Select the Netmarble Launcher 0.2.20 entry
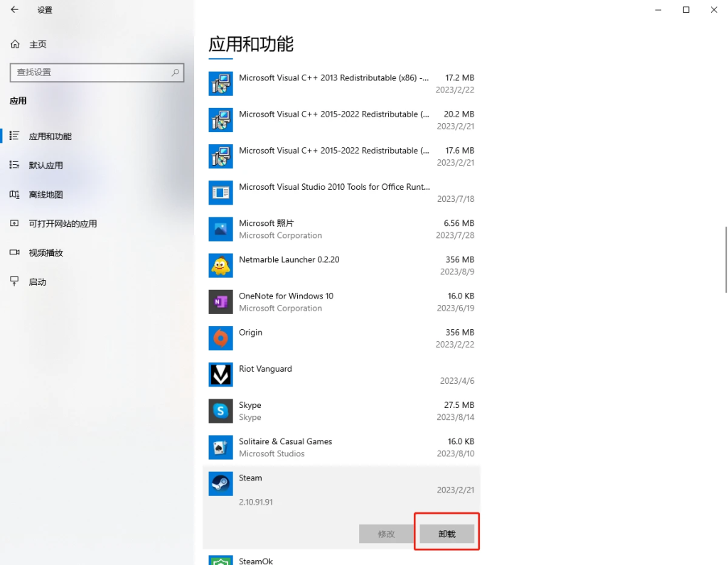Screen dimensions: 728x565 (x=341, y=266)
